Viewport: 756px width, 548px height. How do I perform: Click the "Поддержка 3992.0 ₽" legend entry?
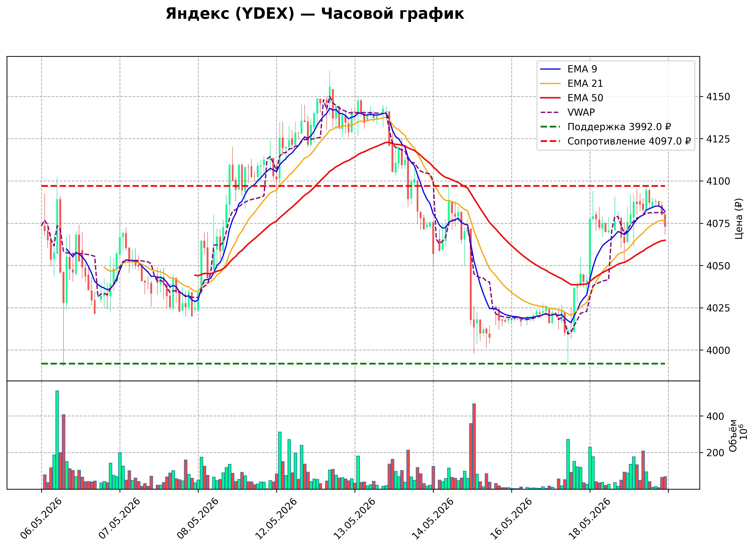pos(606,127)
